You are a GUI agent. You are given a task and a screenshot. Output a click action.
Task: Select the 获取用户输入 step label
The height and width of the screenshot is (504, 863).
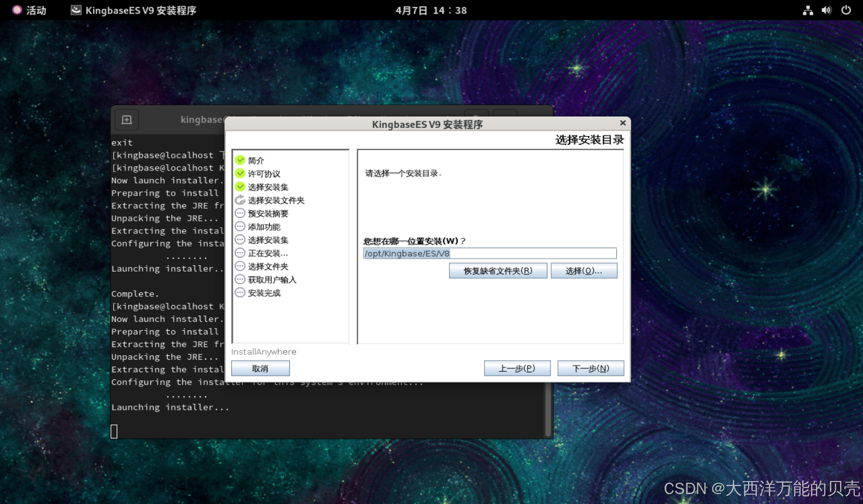coord(272,280)
